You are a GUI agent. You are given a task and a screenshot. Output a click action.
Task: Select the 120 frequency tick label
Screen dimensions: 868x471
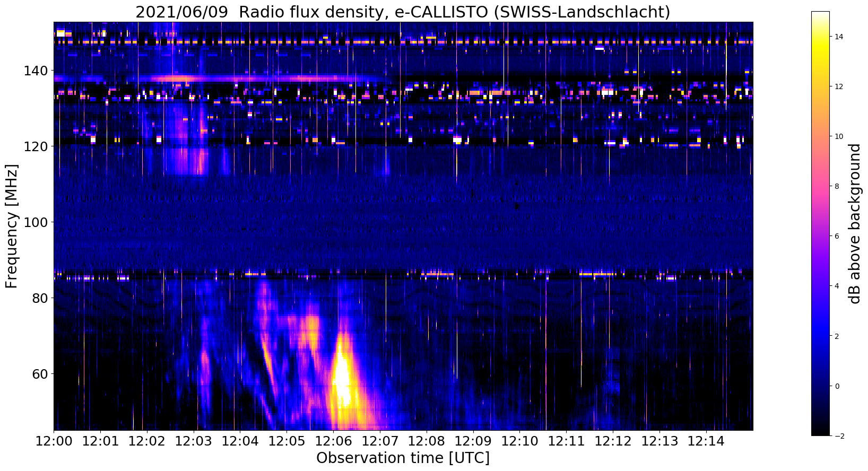coord(36,146)
